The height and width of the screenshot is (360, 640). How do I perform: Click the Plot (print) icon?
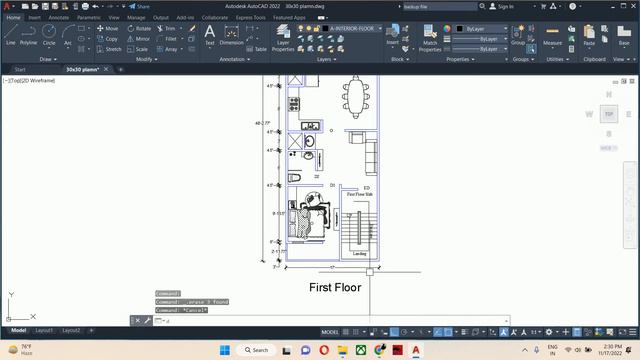(x=85, y=7)
